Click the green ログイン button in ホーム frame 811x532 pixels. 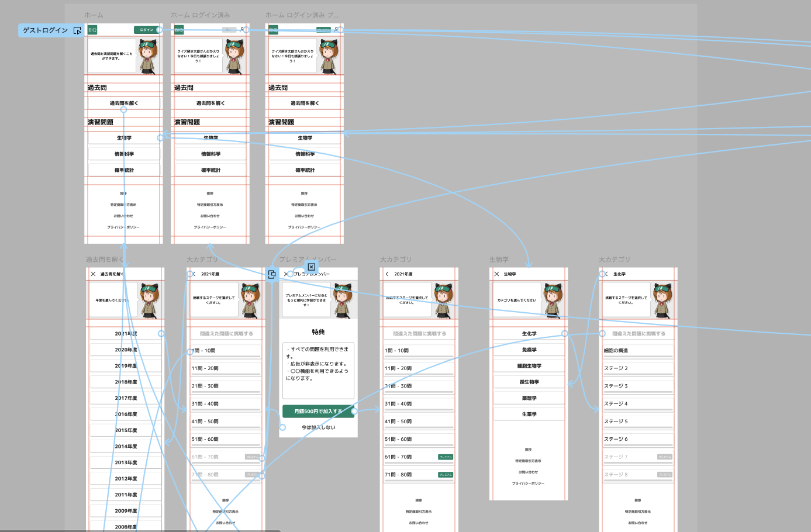146,30
